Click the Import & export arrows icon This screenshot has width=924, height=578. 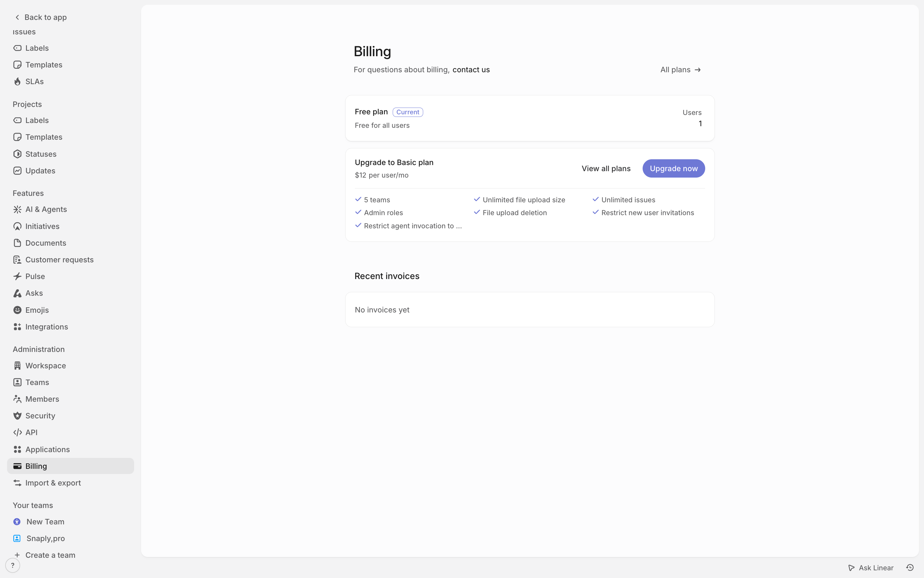17,483
